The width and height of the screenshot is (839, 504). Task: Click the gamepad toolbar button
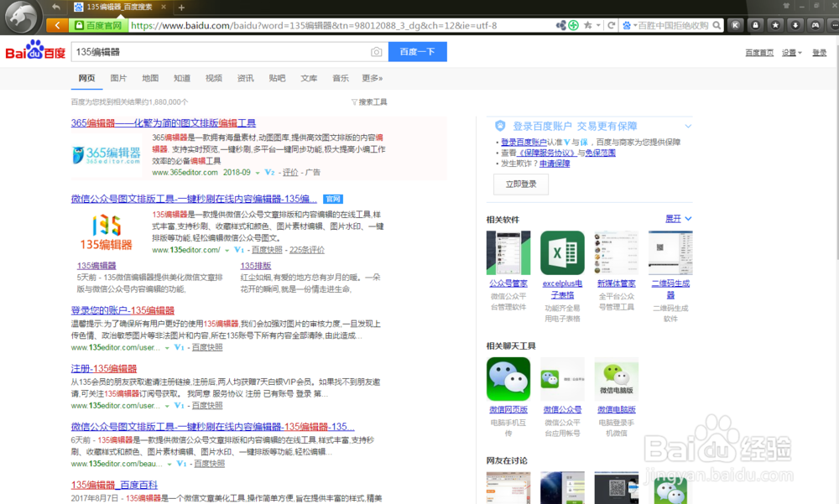(x=815, y=25)
